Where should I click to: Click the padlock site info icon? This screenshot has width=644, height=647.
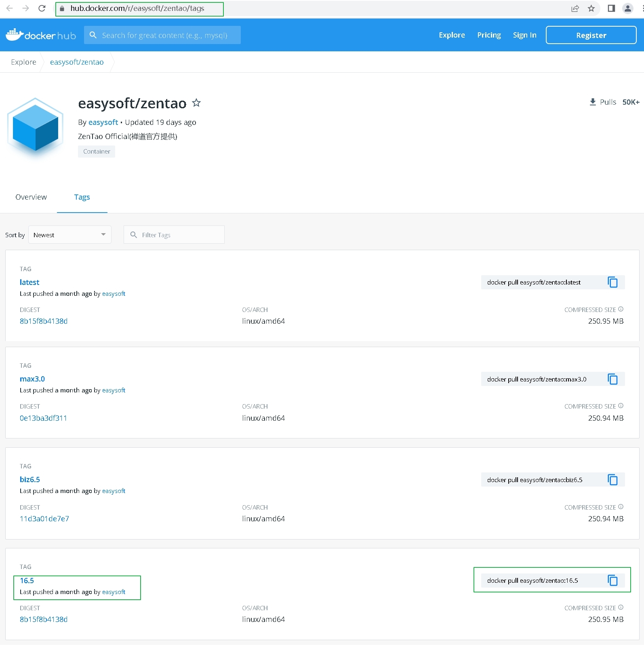click(x=62, y=8)
